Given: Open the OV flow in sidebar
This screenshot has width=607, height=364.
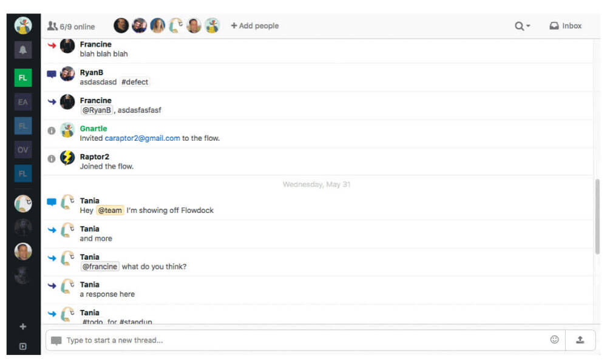Looking at the screenshot, I should click(23, 150).
